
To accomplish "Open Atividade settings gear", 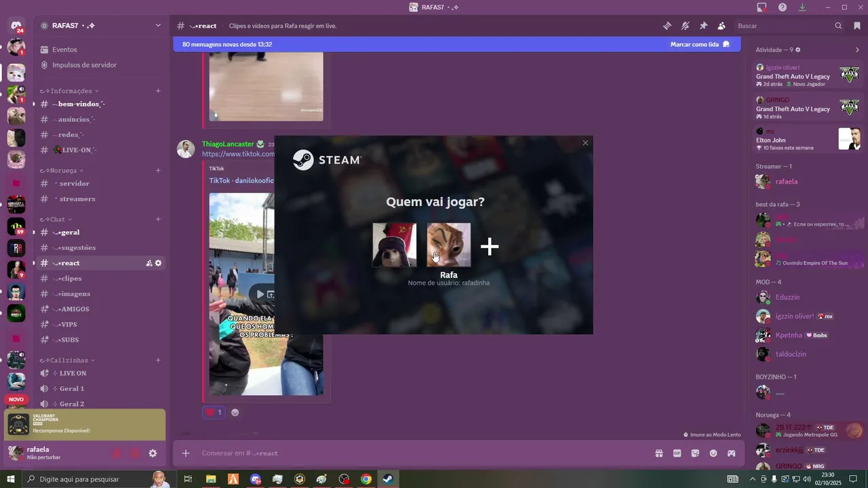I will point(797,49).
